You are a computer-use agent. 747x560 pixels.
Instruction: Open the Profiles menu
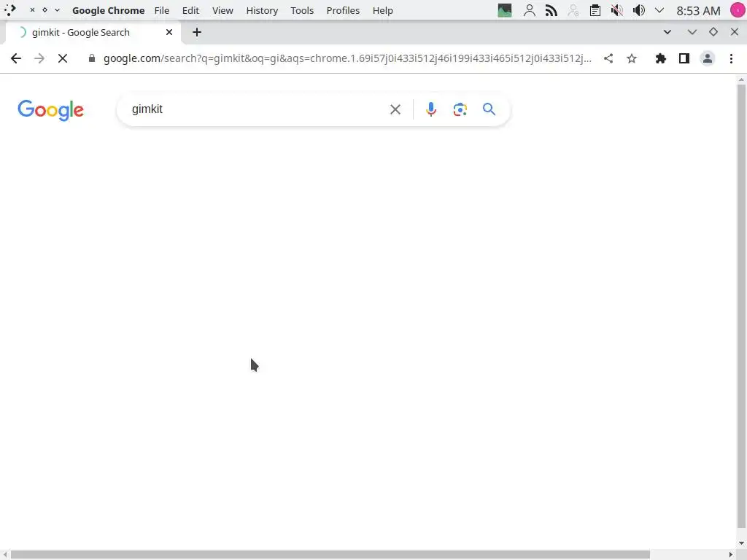pyautogui.click(x=343, y=10)
